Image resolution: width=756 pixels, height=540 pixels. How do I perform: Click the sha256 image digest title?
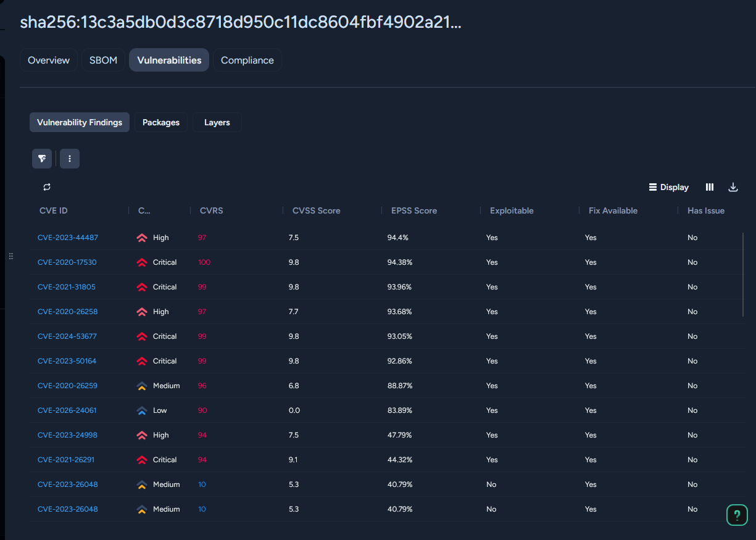pos(241,22)
